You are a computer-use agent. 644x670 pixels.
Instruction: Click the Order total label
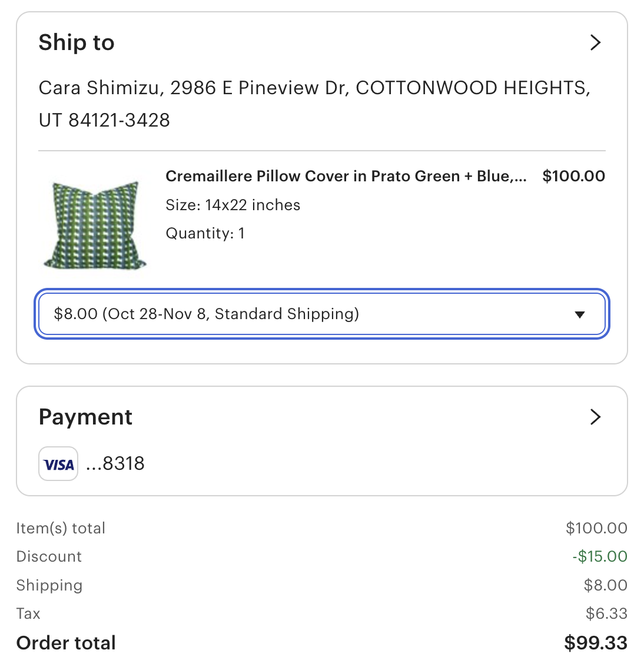coord(66,643)
